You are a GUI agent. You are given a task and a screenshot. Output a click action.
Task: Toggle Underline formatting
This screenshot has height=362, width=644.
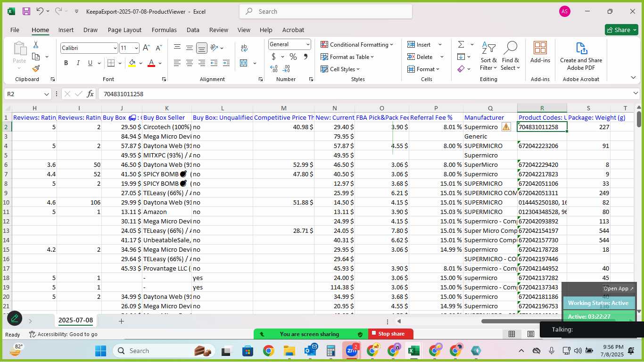click(x=90, y=63)
